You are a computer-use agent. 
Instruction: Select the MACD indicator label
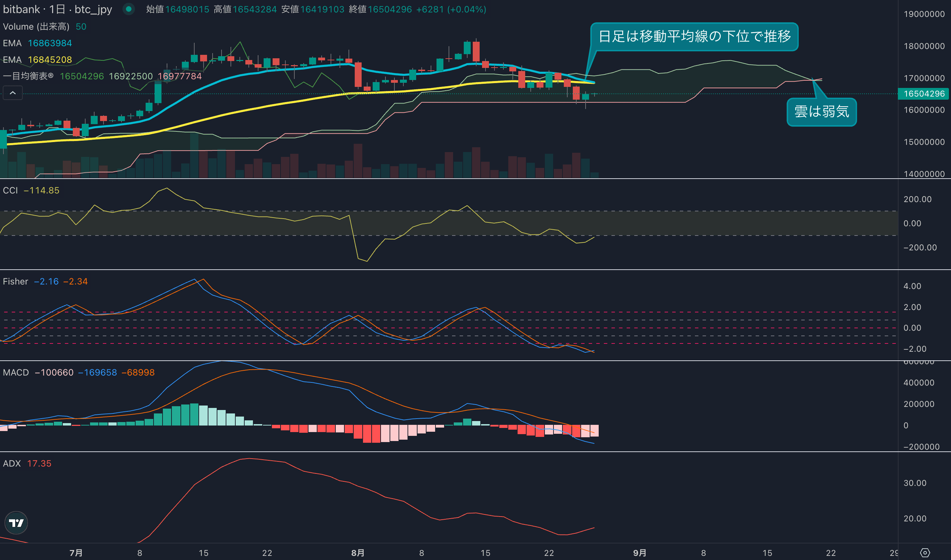click(16, 372)
